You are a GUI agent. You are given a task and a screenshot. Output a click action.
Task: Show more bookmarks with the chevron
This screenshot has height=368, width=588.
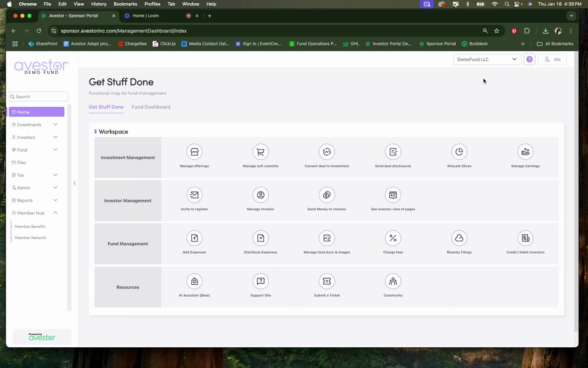point(523,44)
